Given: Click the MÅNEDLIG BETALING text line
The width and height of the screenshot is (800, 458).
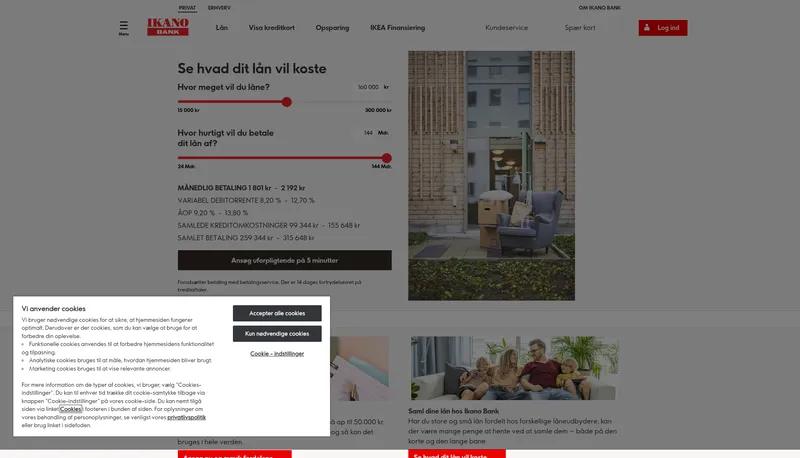Looking at the screenshot, I should click(x=241, y=188).
